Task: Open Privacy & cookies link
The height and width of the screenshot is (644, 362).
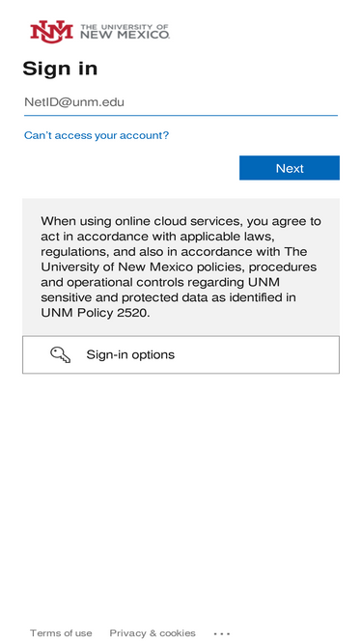Action: 153,633
